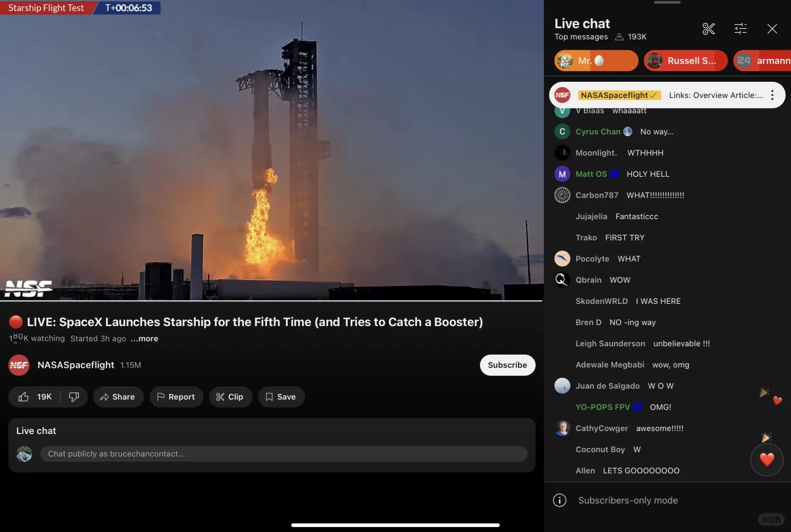Open the pinned NASASpaceflight Links message
The width and height of the screenshot is (791, 532).
pyautogui.click(x=667, y=95)
